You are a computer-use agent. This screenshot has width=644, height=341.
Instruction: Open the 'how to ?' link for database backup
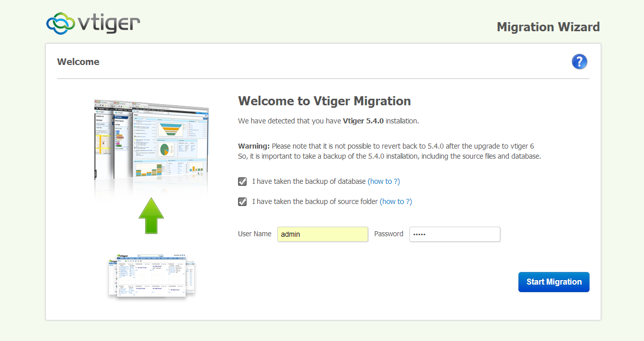coord(383,181)
